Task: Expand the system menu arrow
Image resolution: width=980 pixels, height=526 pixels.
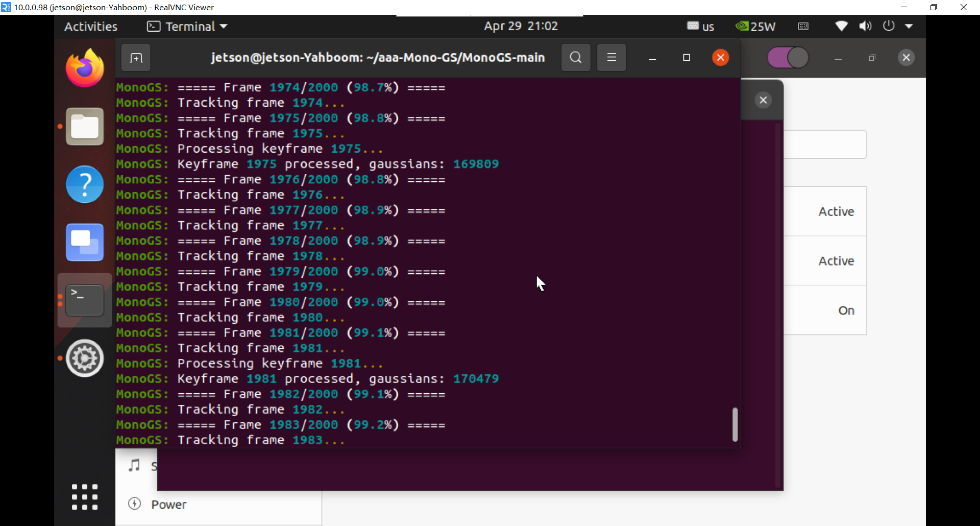Action: click(x=909, y=26)
